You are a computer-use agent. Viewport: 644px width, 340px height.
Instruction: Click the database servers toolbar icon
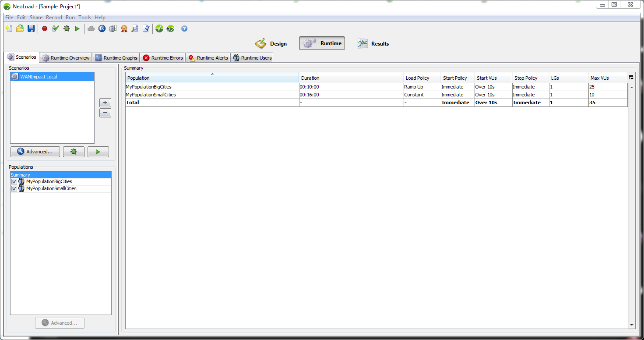pyautogui.click(x=113, y=28)
